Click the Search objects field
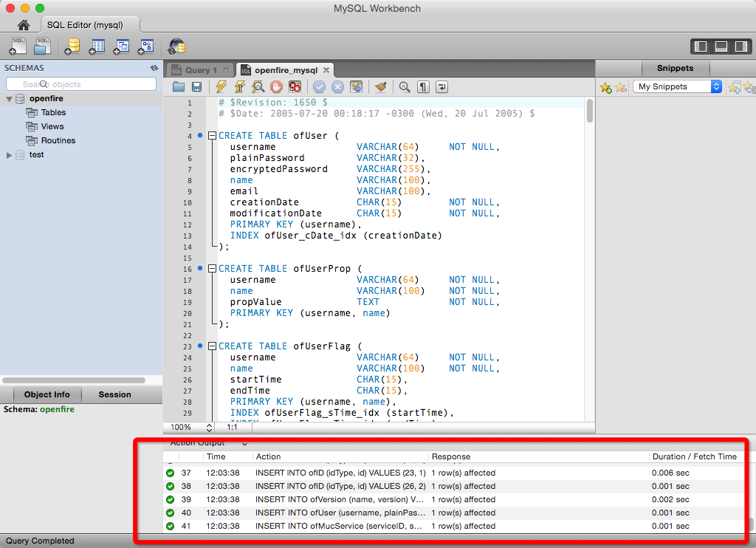Image resolution: width=756 pixels, height=548 pixels. tap(81, 84)
